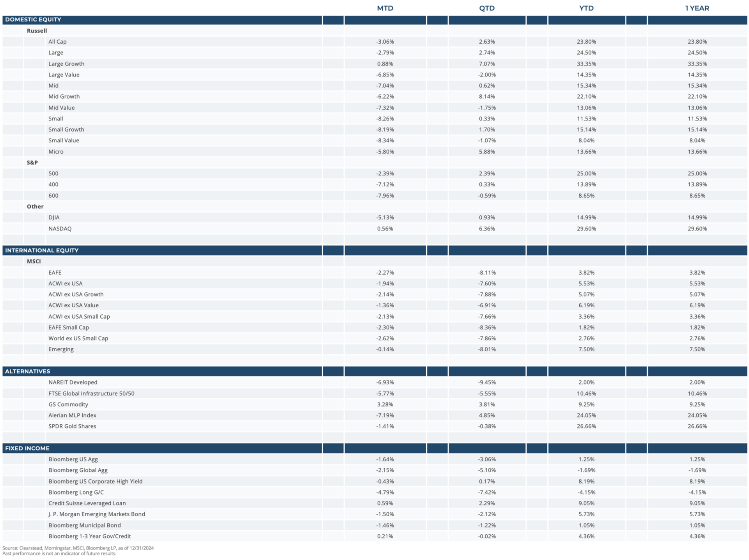Click the S&P subgroup label
Viewport: 749px width, 560px height.
[32, 162]
